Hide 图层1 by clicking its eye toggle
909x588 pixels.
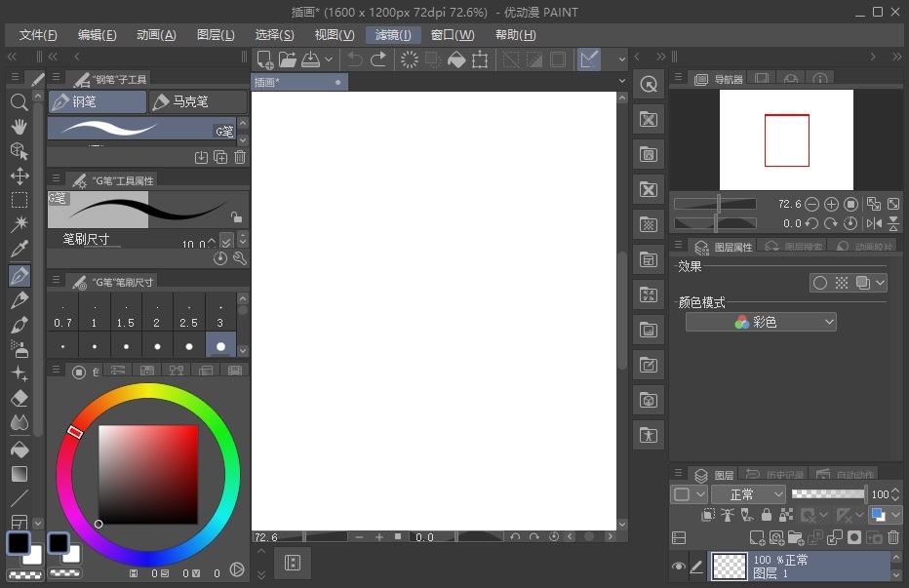[679, 565]
